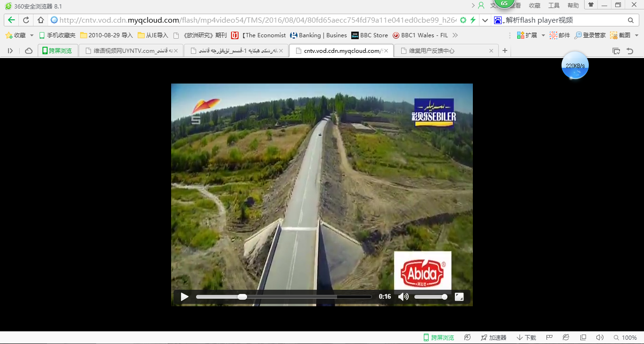Open 加速器 accelerator in status bar

coord(493,337)
